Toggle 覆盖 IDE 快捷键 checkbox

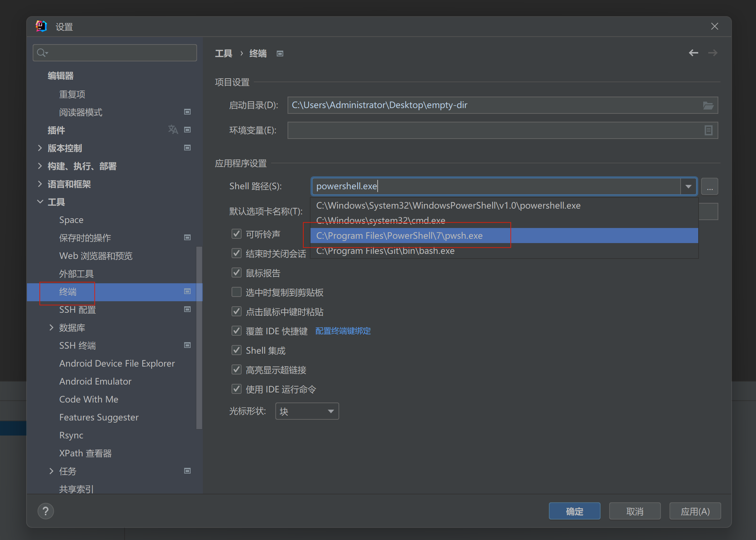237,331
